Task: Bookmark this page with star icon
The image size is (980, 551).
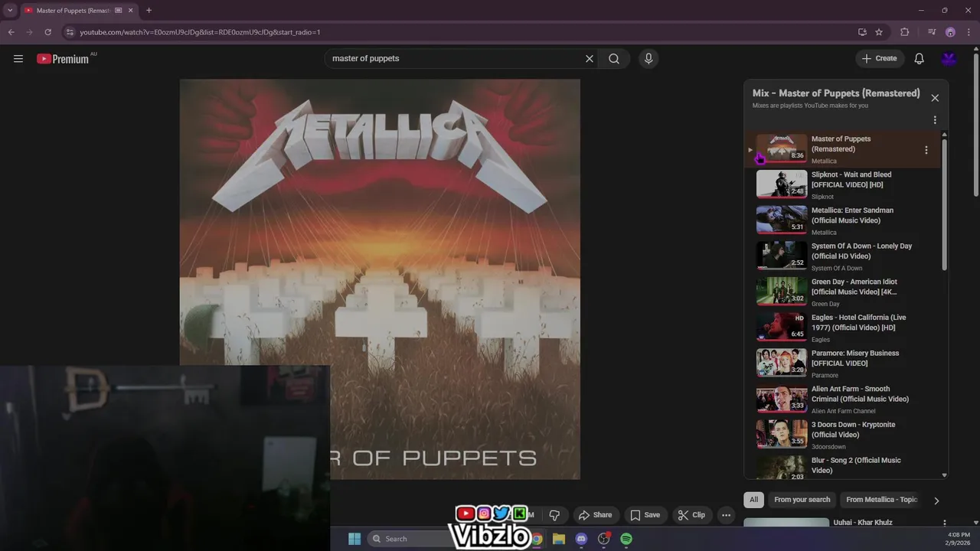Action: [879, 32]
